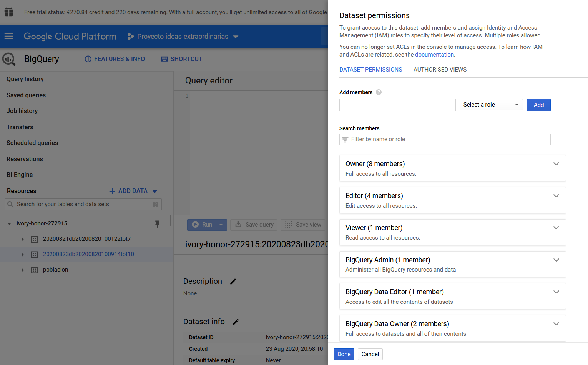
Task: Expand the BigQuery Data Owner section
Action: (556, 324)
